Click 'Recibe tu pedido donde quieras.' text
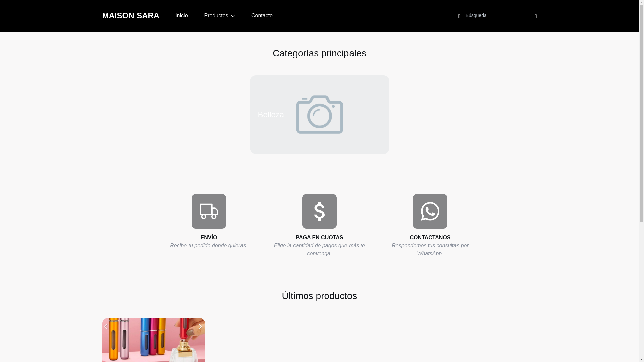 click(209, 245)
